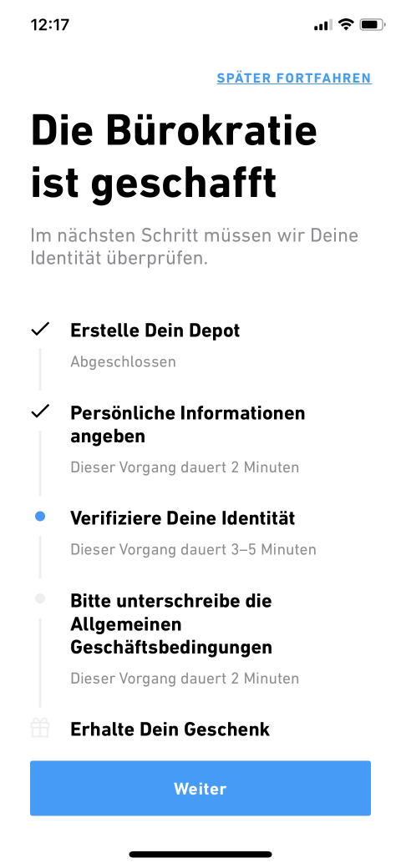Tap the gift icon beside Erhalte Dein Geschenk
This screenshot has height=868, width=401.
[40, 728]
